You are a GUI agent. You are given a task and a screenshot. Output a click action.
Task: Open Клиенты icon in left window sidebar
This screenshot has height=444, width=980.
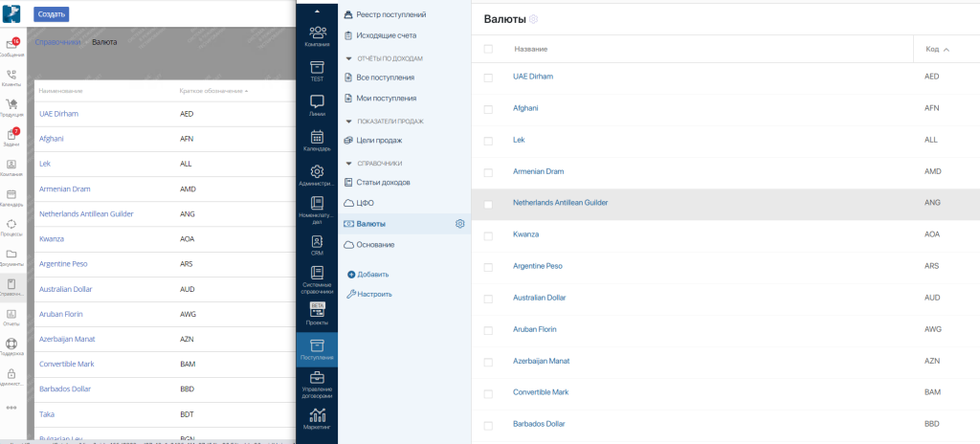11,75
